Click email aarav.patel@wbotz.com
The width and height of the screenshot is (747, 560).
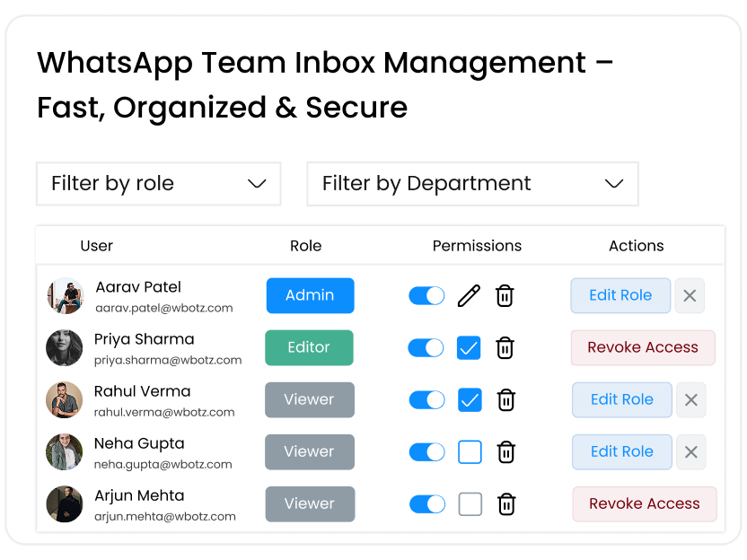[164, 308]
